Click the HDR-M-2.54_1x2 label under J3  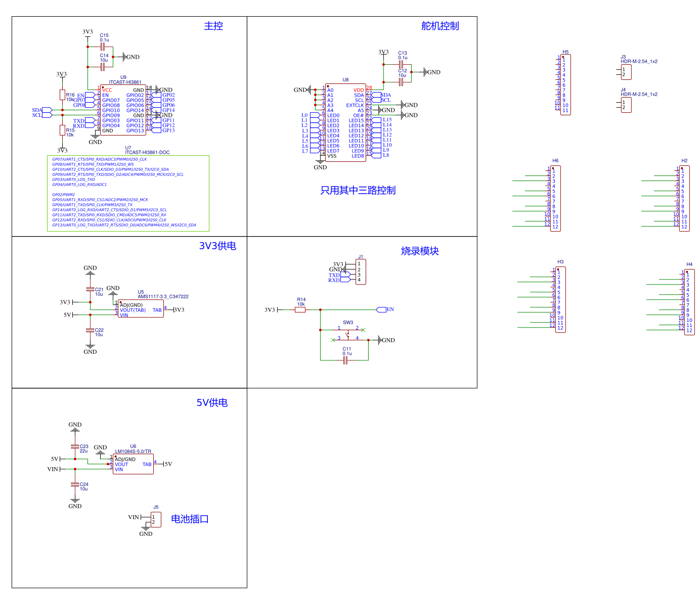(639, 62)
